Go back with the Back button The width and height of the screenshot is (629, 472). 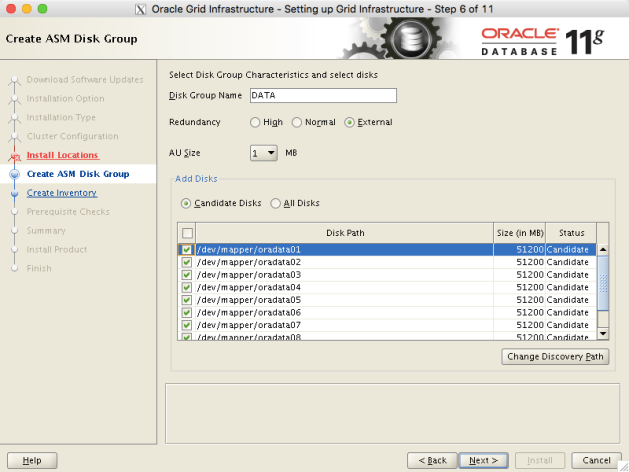tap(432, 460)
